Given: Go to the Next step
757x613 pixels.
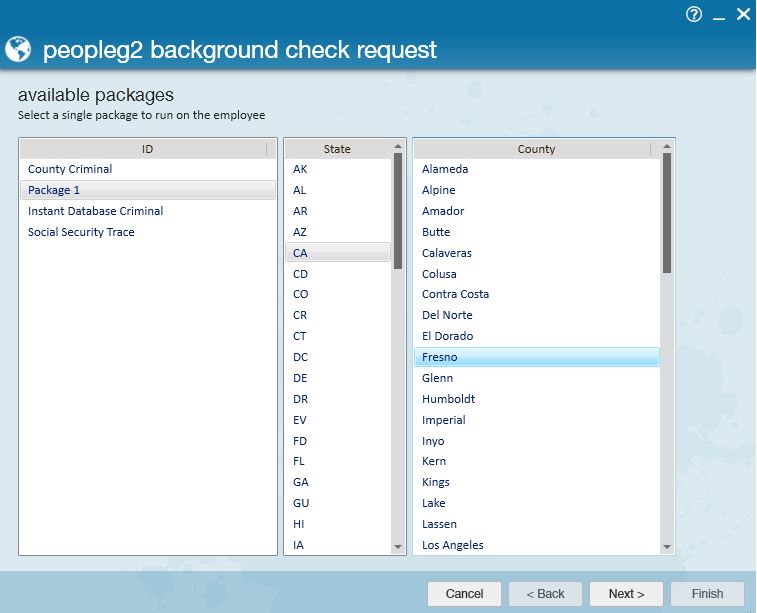Looking at the screenshot, I should click(x=626, y=594).
